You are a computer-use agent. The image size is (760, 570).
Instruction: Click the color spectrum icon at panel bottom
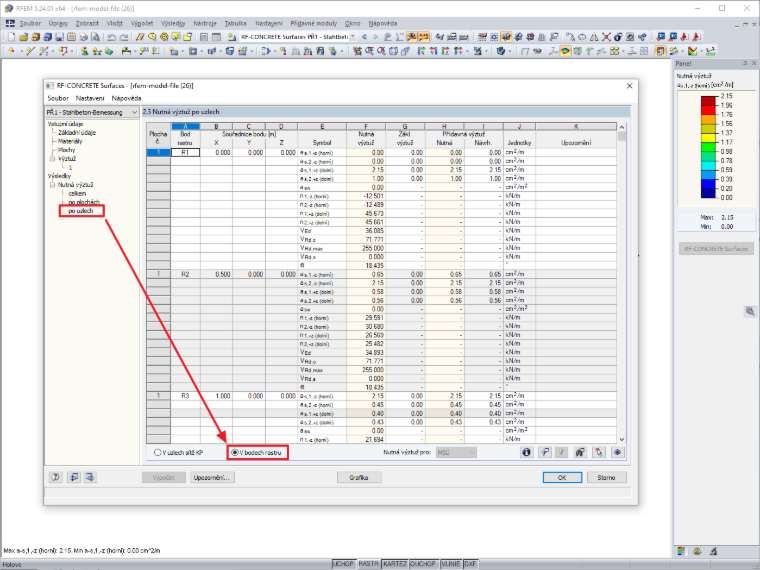681,551
